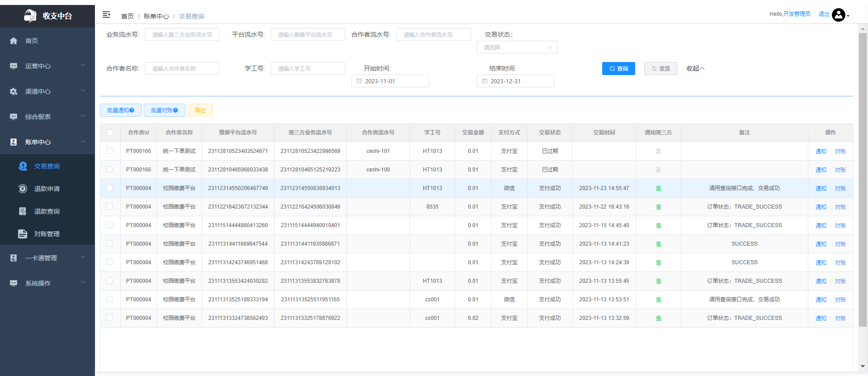Image resolution: width=868 pixels, height=376 pixels.
Task: Tick checkbox for row 23111313324738562493
Action: (109, 318)
